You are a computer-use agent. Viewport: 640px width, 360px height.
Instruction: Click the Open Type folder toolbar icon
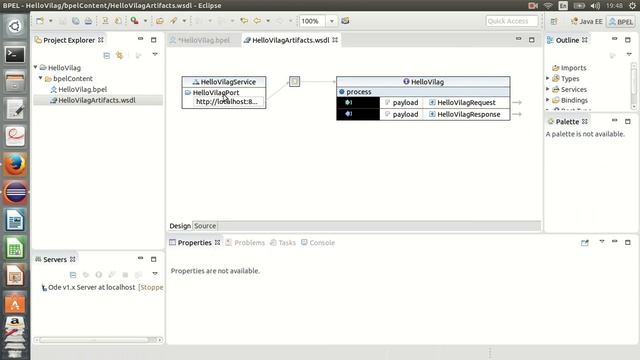tap(160, 21)
